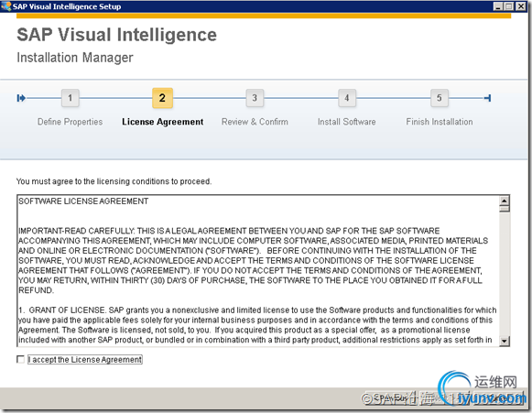Click step 5 box above Finish Installation
This screenshot has height=413, width=532.
pyautogui.click(x=439, y=98)
